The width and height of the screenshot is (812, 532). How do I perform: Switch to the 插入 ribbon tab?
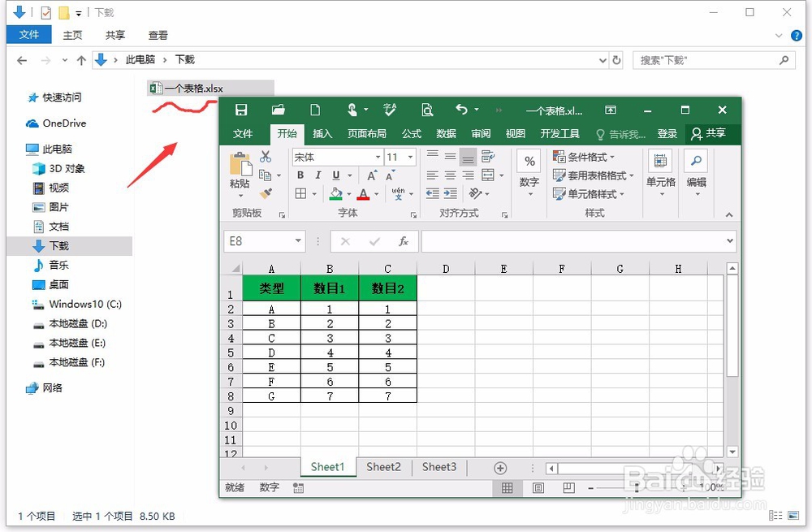tap(322, 133)
